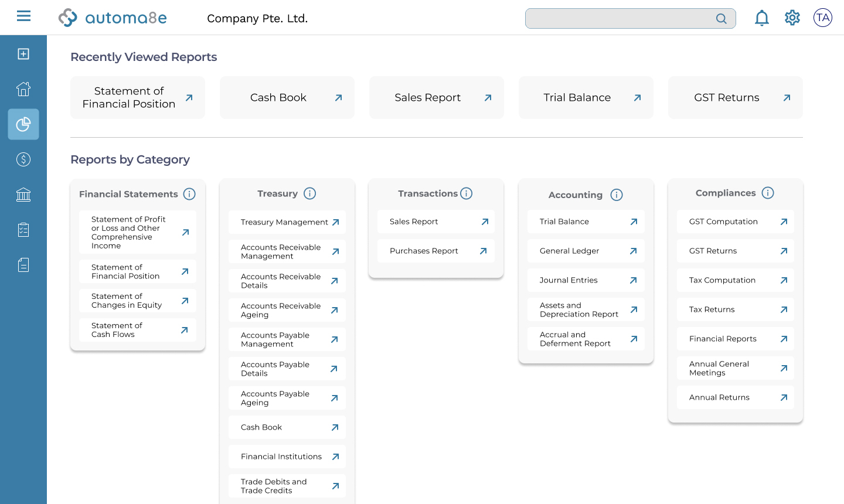Open Journal Entries report
The height and width of the screenshot is (504, 844).
[x=586, y=280]
